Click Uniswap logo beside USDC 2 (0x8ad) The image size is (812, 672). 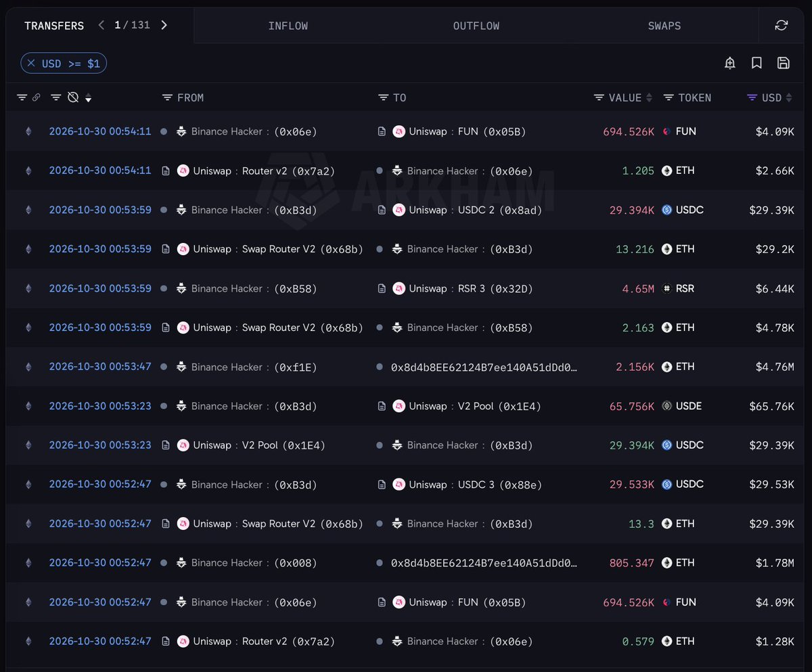coord(399,210)
